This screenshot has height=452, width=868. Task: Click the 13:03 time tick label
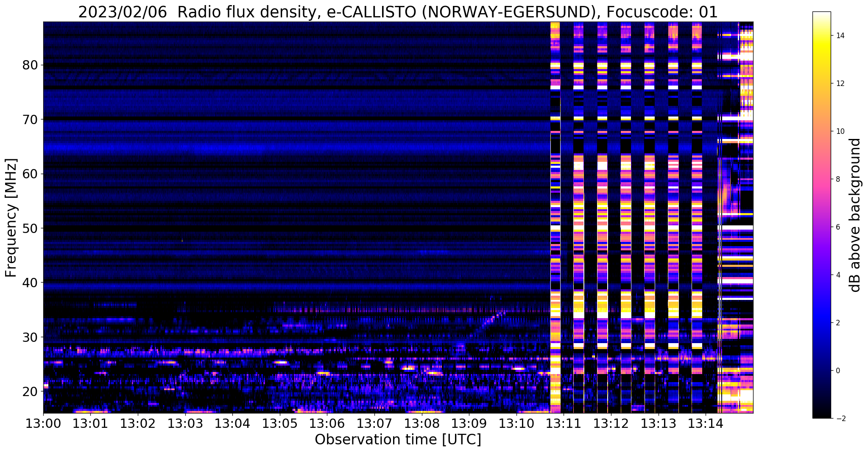[x=185, y=423]
